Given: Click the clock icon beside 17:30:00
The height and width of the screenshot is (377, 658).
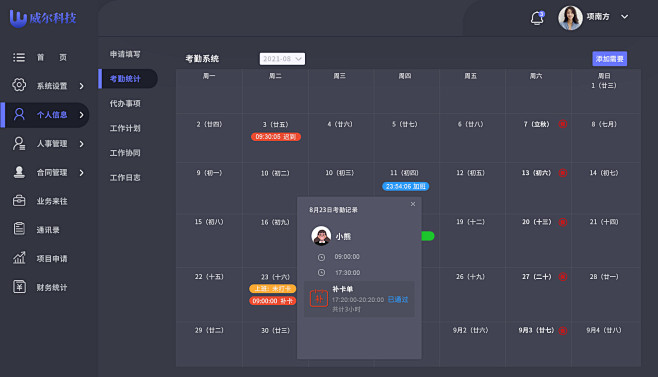Looking at the screenshot, I should (x=321, y=272).
